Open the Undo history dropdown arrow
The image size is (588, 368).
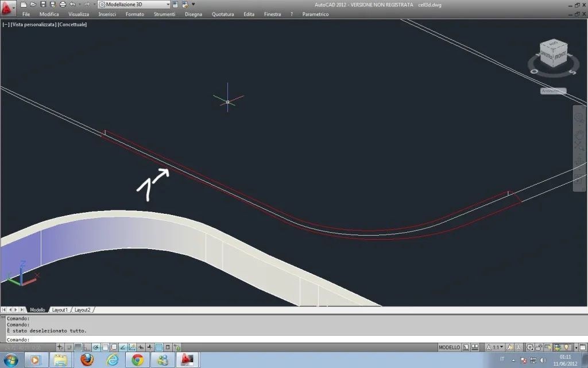[79, 5]
